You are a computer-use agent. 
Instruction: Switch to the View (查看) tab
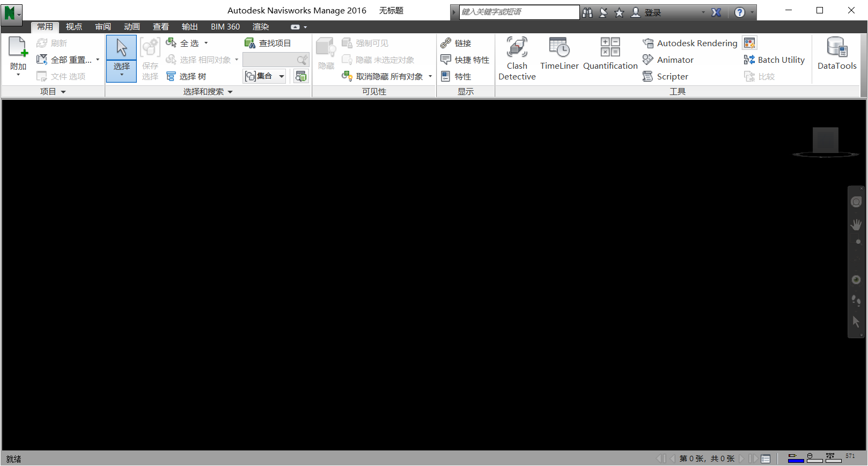[x=161, y=26]
